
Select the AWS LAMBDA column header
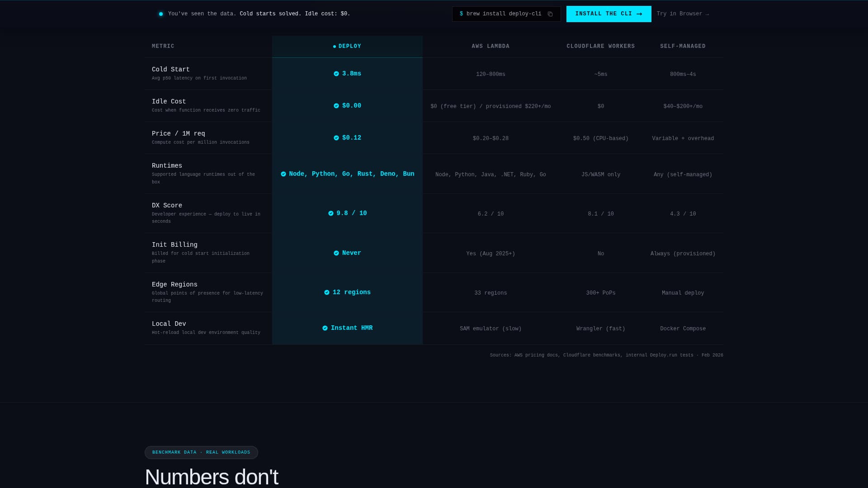[x=491, y=47]
